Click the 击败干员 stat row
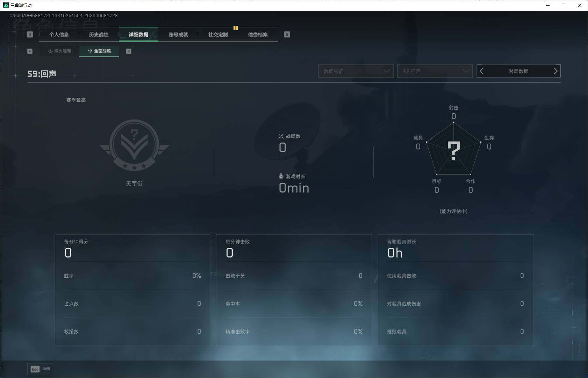Viewport: 588px width, 378px height. click(x=294, y=276)
